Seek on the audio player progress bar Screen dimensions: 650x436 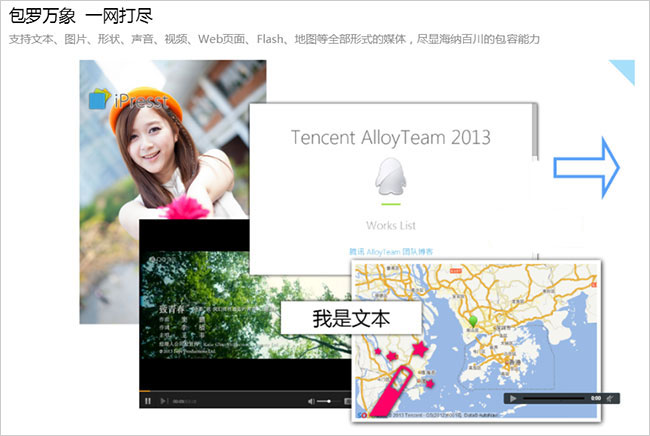tap(555, 398)
